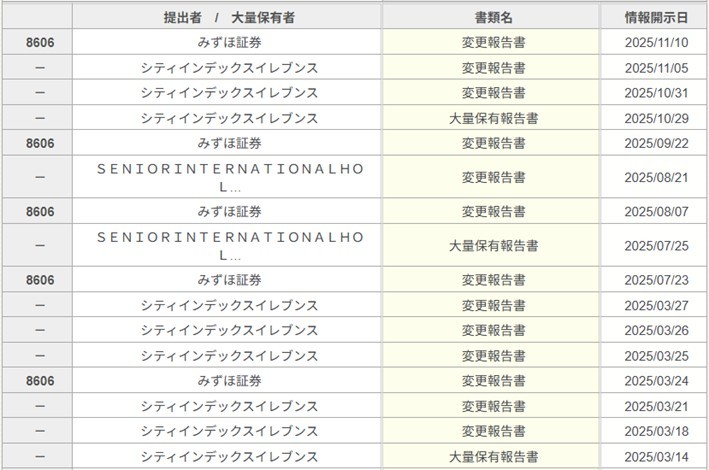Open the 変更報告書 dated 2025/03/26
709x470 pixels.
click(x=493, y=330)
